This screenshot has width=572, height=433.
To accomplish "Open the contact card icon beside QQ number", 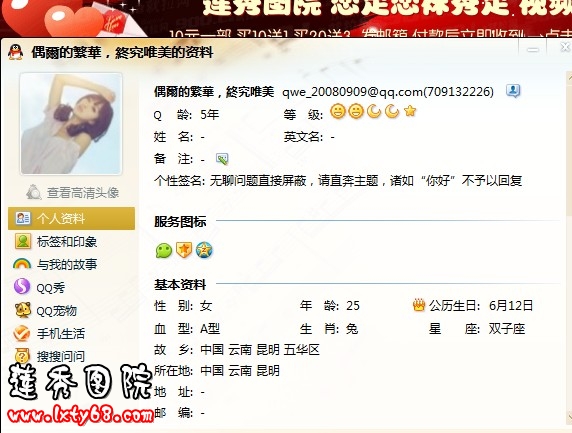I will 513,91.
